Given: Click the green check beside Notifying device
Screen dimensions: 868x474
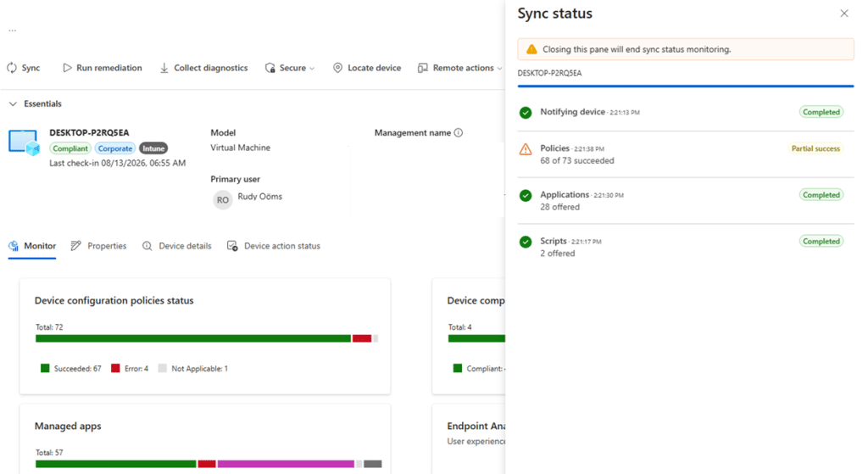Looking at the screenshot, I should click(x=526, y=113).
